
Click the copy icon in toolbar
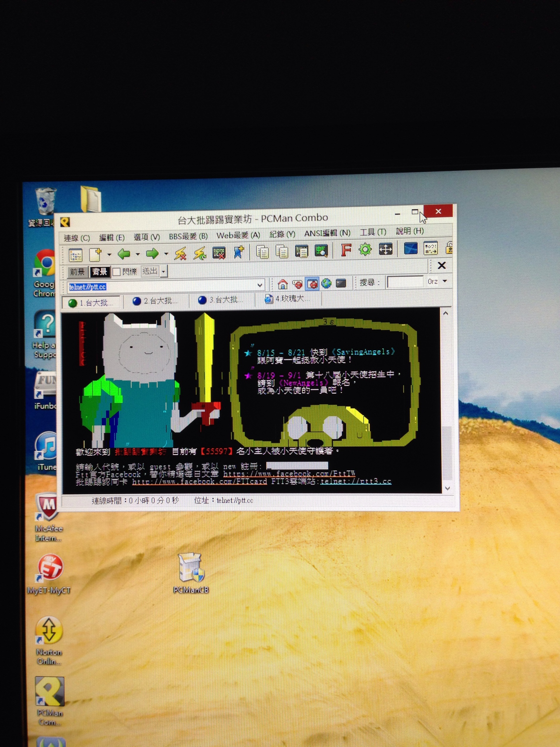click(x=262, y=252)
